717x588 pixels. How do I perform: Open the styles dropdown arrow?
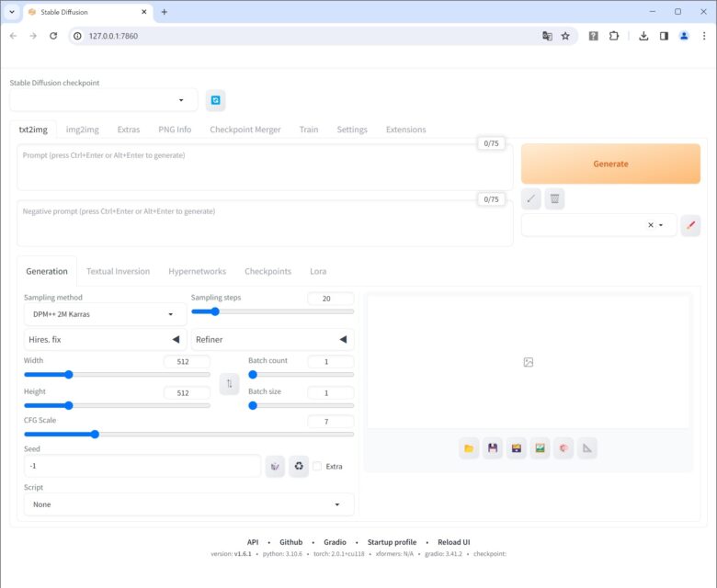point(661,225)
